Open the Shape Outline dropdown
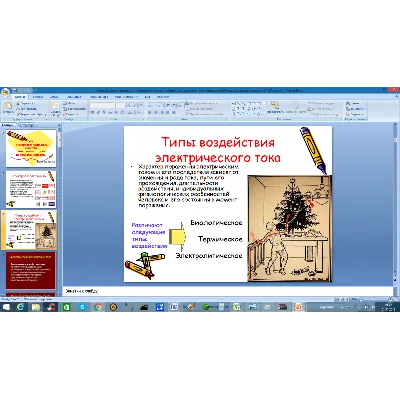The width and height of the screenshot is (400, 400). point(321,109)
